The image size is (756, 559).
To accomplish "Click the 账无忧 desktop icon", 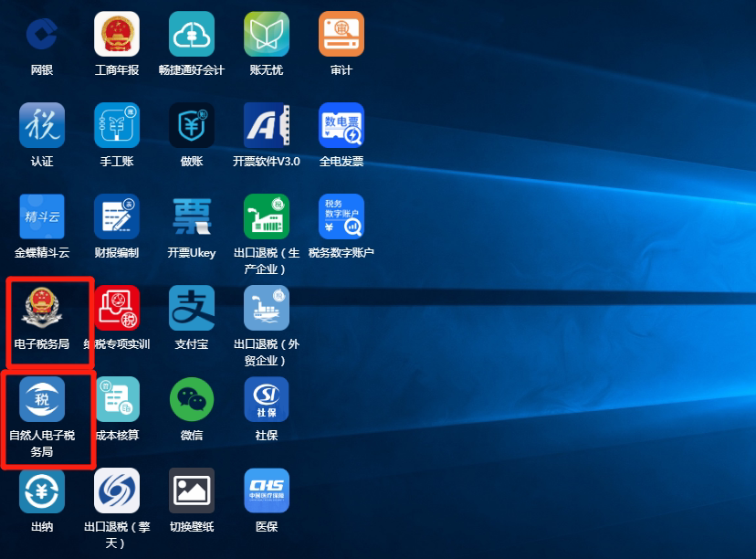I will pos(266,34).
